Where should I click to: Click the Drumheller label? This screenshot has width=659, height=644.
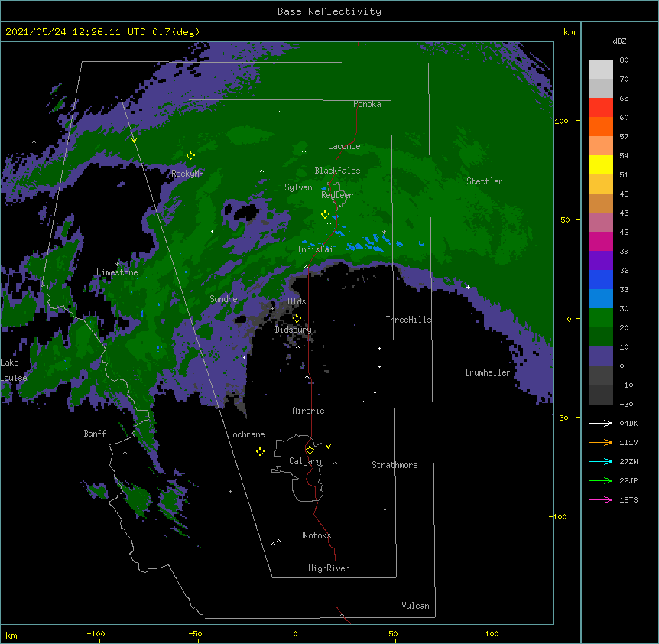click(x=488, y=372)
